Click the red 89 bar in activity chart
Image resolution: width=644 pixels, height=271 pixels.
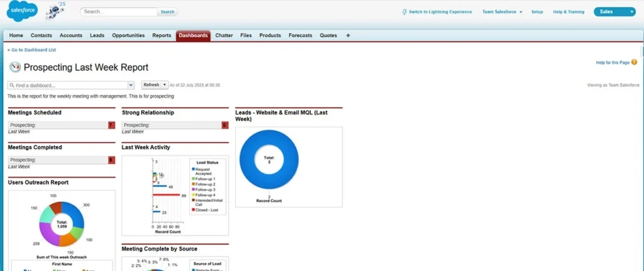tap(166, 195)
